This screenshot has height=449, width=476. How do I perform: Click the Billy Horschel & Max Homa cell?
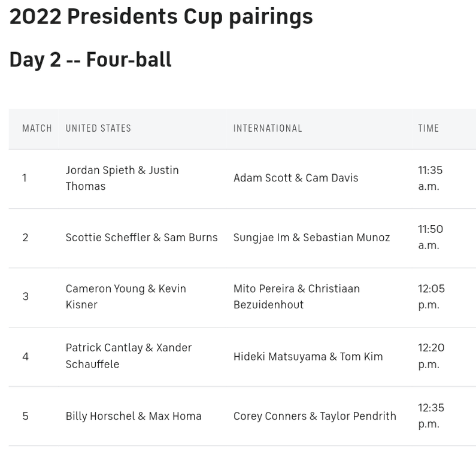coord(134,416)
